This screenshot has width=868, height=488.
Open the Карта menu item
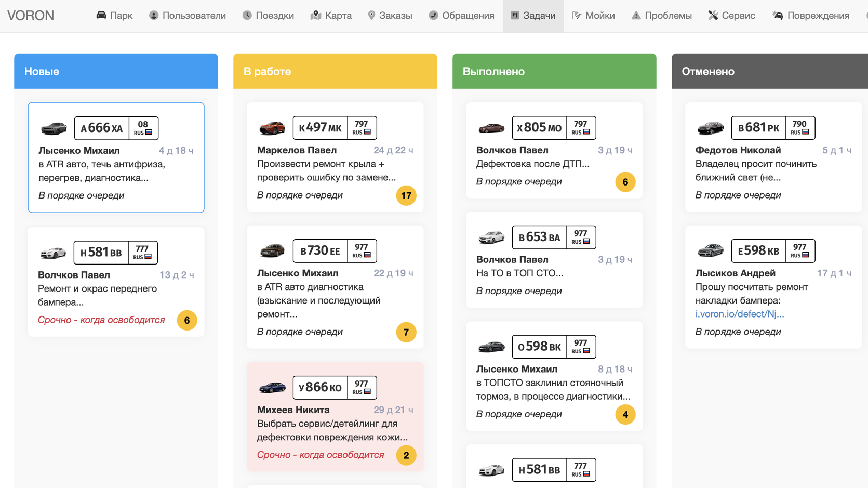(x=331, y=16)
